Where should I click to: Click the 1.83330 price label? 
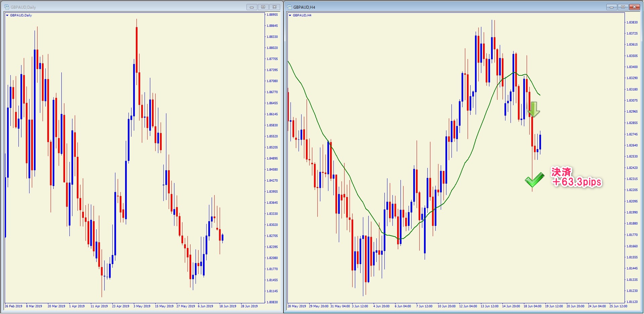(x=272, y=214)
